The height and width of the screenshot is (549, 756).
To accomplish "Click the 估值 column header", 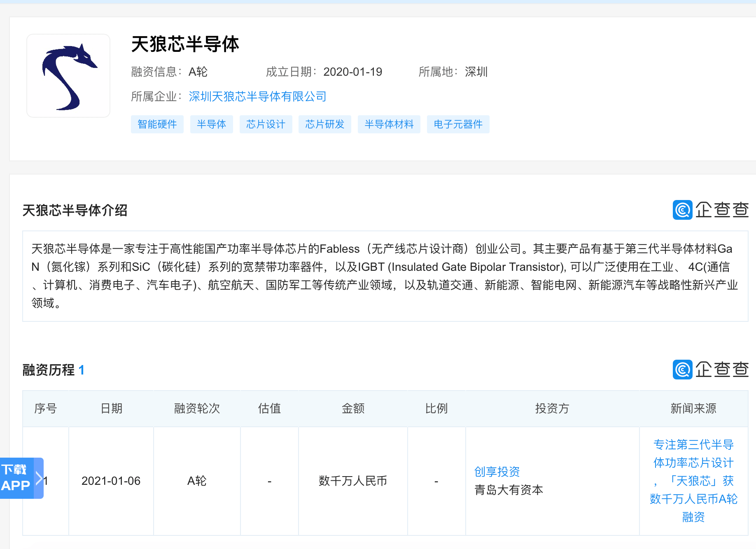I will point(269,408).
